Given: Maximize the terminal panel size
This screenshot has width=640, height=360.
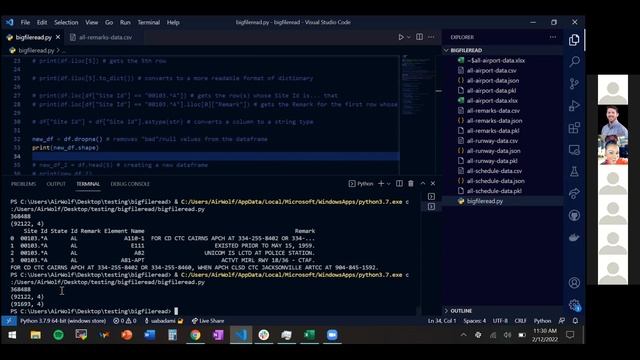Looking at the screenshot, I should pos(422,184).
